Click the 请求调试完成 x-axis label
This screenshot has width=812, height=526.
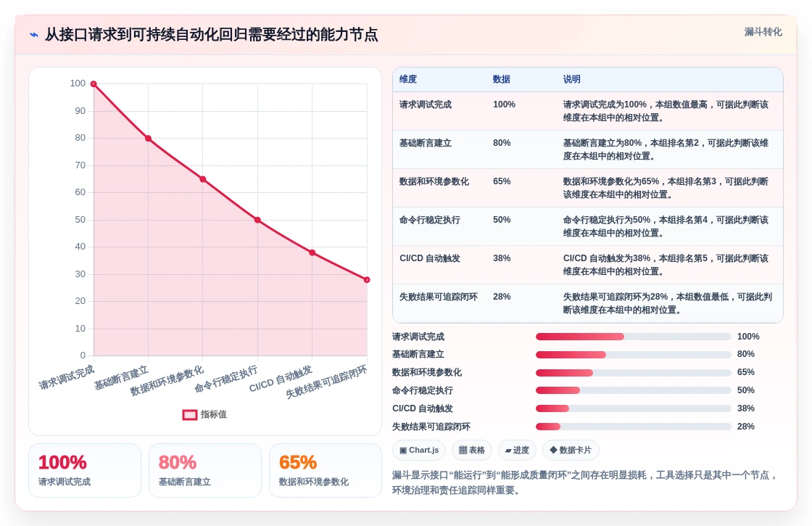pyautogui.click(x=66, y=377)
